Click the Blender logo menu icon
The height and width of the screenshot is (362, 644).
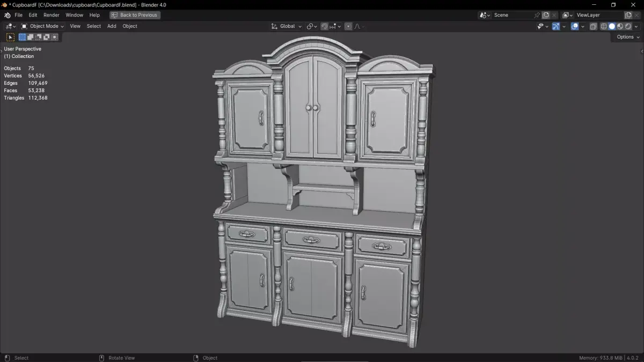(7, 15)
